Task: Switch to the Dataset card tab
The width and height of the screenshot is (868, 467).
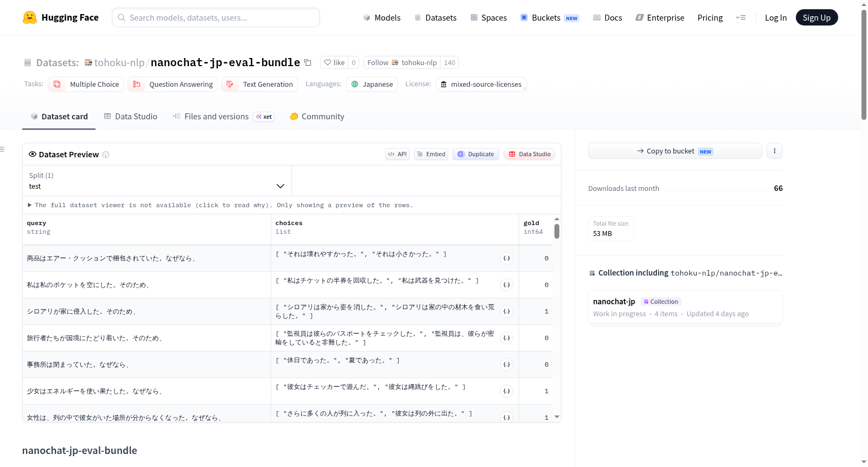Action: coord(59,116)
